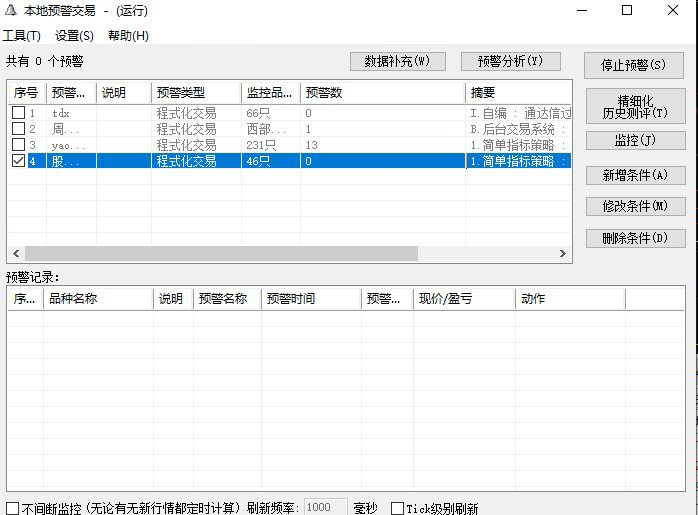Open 精细化历史测评(T)
This screenshot has height=515, width=698.
(636, 106)
